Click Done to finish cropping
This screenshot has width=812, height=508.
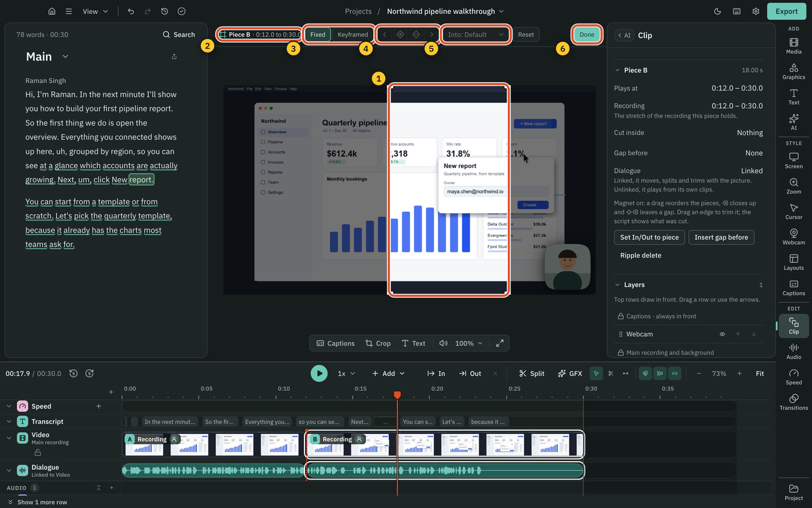coord(587,35)
